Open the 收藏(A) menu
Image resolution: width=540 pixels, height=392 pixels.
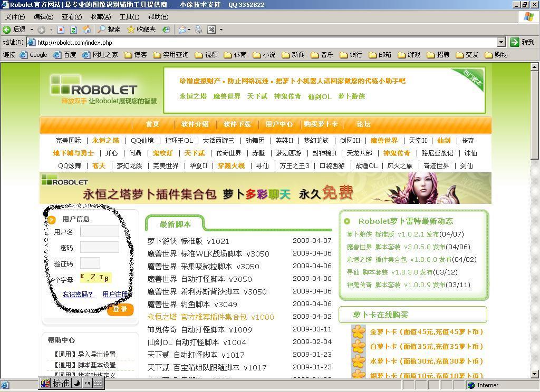tap(101, 16)
